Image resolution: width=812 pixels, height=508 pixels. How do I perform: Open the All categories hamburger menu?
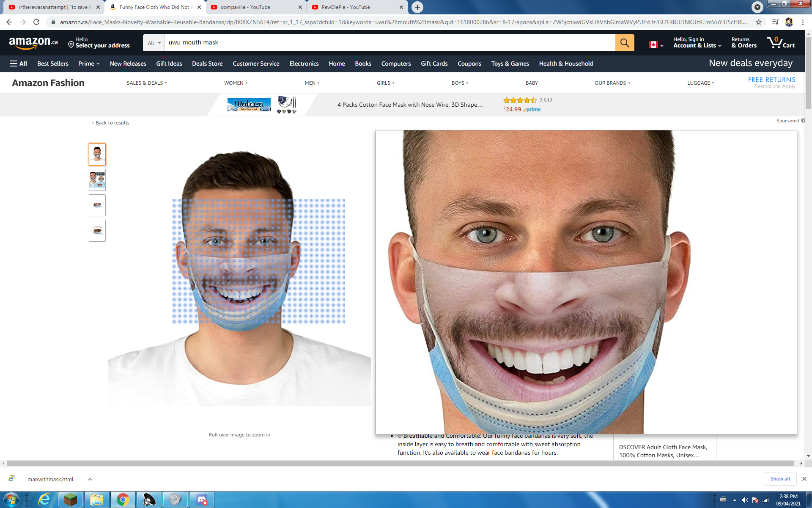(19, 63)
